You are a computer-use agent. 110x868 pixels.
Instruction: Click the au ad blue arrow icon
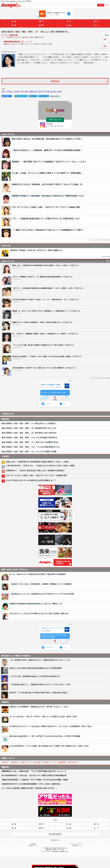[68, 14]
